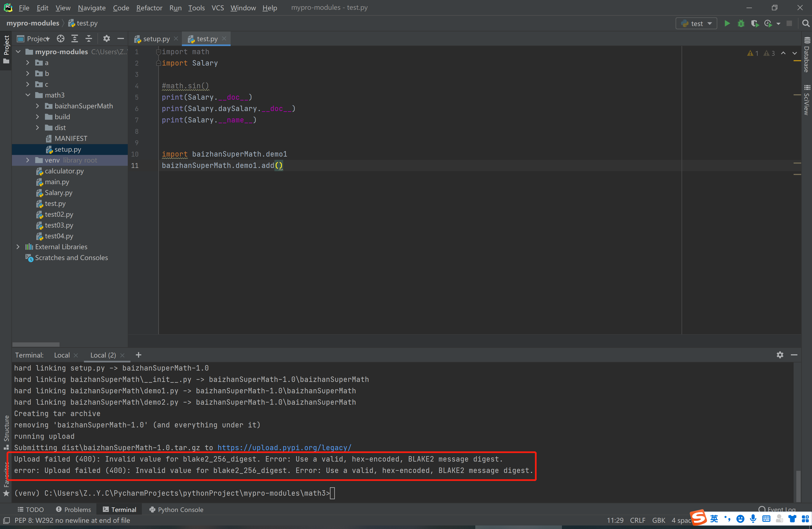This screenshot has height=529, width=812.
Task: Toggle code folding on line 1 import
Action: point(158,52)
